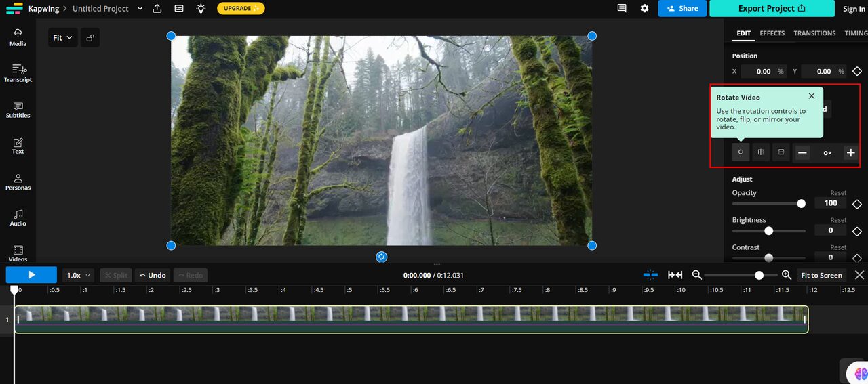868x384 pixels.
Task: Flip the video vertically
Action: point(781,152)
